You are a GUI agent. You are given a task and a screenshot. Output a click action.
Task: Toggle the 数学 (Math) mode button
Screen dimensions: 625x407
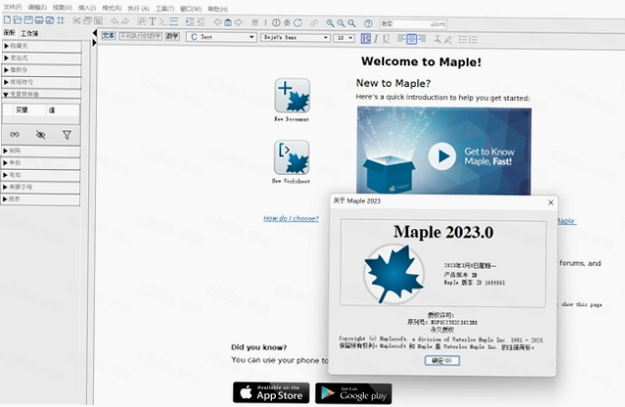tap(173, 36)
